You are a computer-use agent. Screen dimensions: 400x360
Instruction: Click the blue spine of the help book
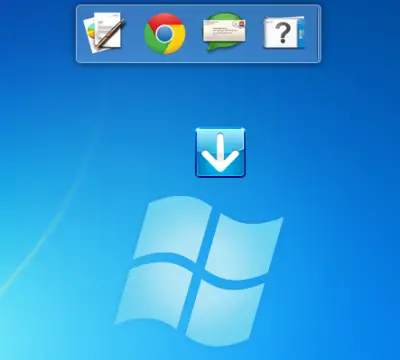coord(302,33)
